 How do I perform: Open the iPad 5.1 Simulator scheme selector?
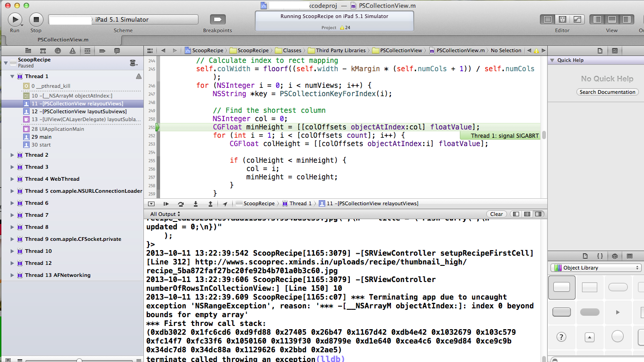123,20
